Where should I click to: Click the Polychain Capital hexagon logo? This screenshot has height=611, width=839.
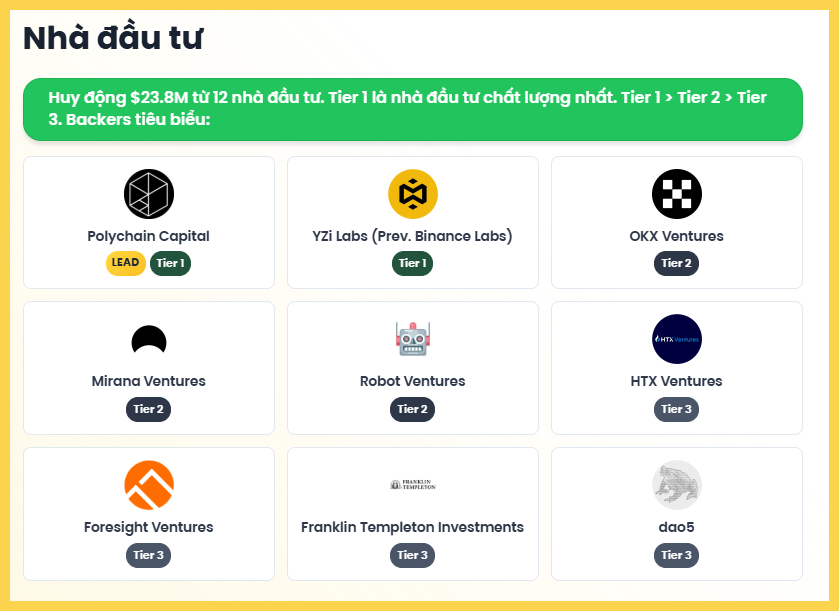click(x=148, y=193)
